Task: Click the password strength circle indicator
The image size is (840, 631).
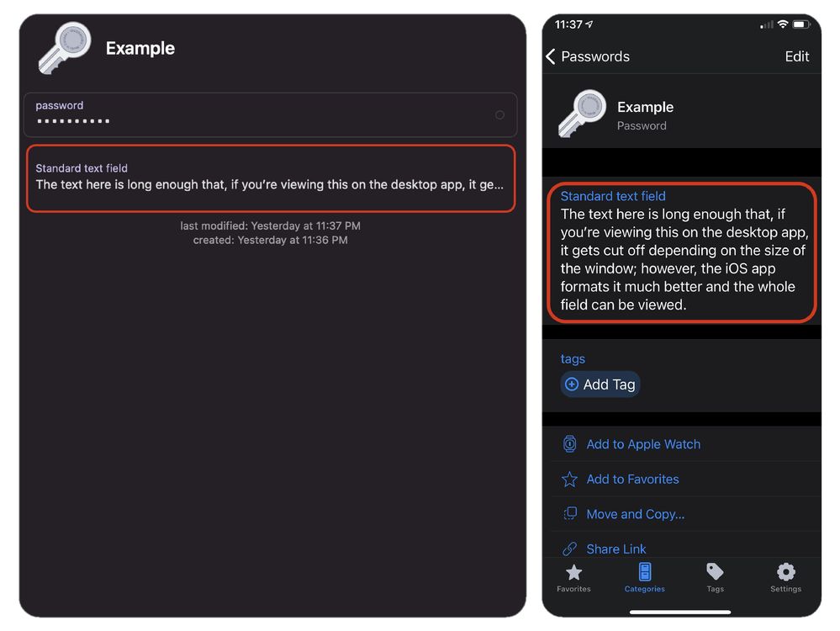Action: tap(499, 114)
